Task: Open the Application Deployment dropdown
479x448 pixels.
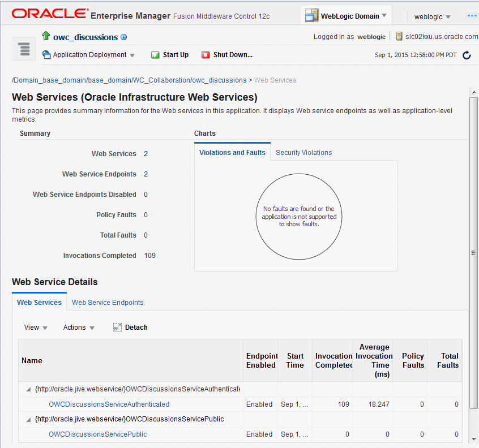Action: (132, 55)
